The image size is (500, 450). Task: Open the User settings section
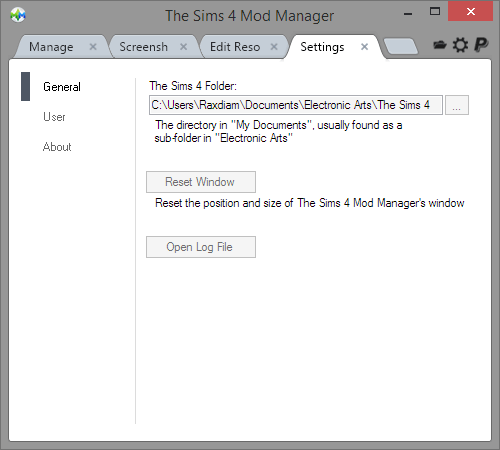coord(54,117)
